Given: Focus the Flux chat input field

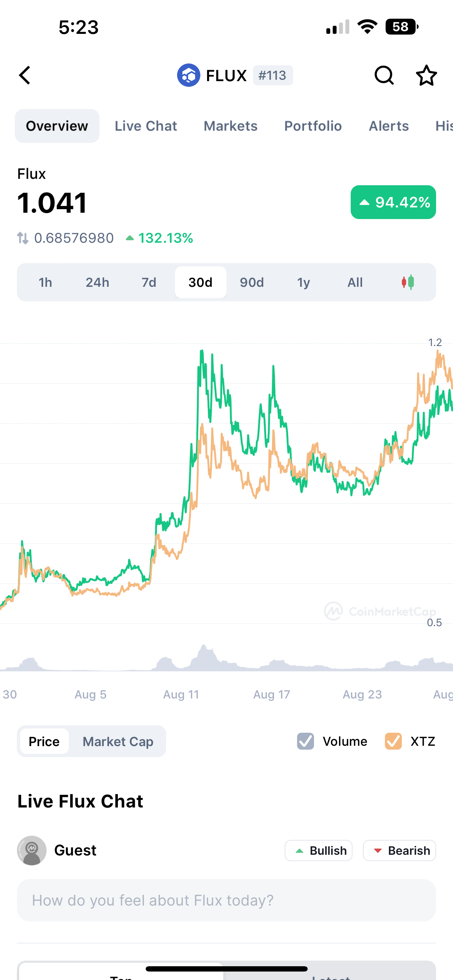Looking at the screenshot, I should [x=226, y=900].
